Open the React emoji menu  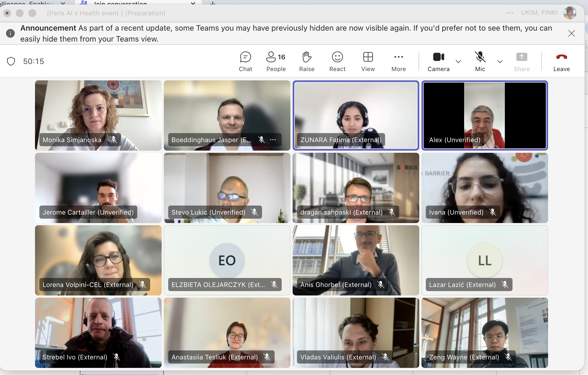337,61
